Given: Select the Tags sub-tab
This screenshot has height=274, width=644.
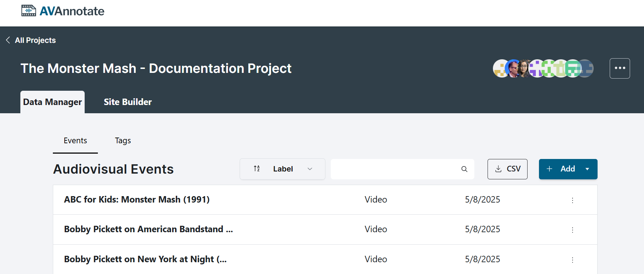Looking at the screenshot, I should [123, 141].
